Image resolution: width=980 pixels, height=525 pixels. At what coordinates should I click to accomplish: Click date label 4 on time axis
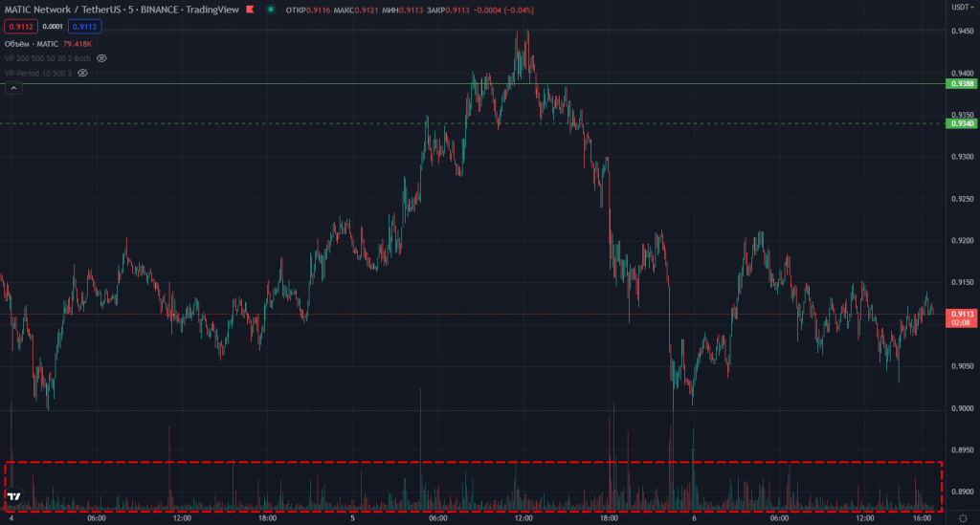tap(11, 518)
